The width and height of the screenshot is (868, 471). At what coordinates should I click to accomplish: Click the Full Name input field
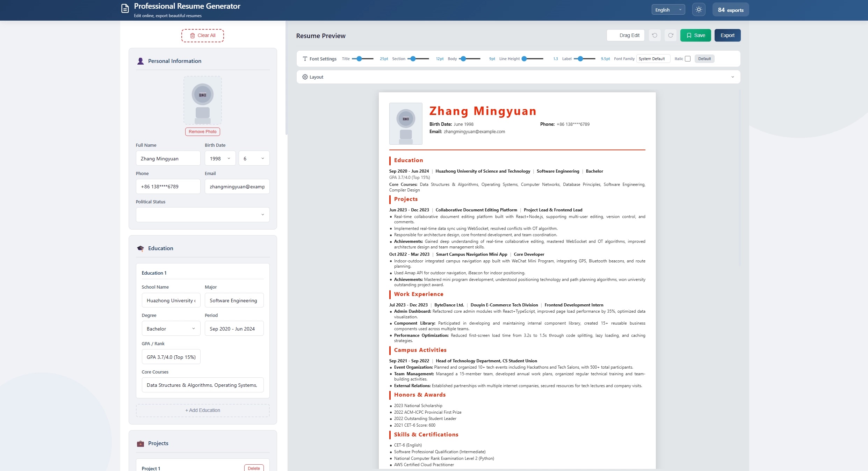(168, 158)
